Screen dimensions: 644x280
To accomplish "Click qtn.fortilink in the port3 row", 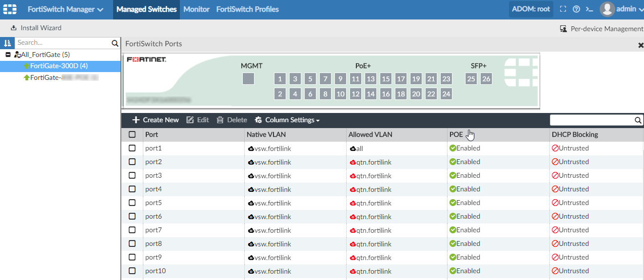I will (371, 176).
